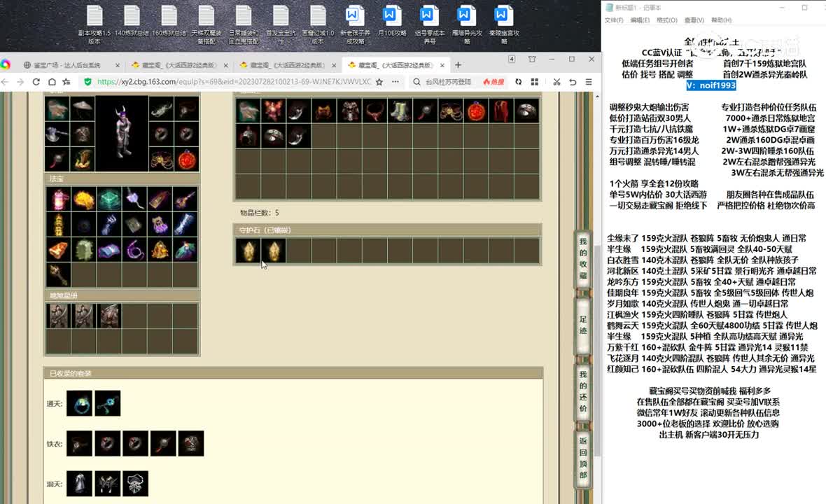
Task: Select desktop document 月10E攻略
Action: (x=392, y=21)
